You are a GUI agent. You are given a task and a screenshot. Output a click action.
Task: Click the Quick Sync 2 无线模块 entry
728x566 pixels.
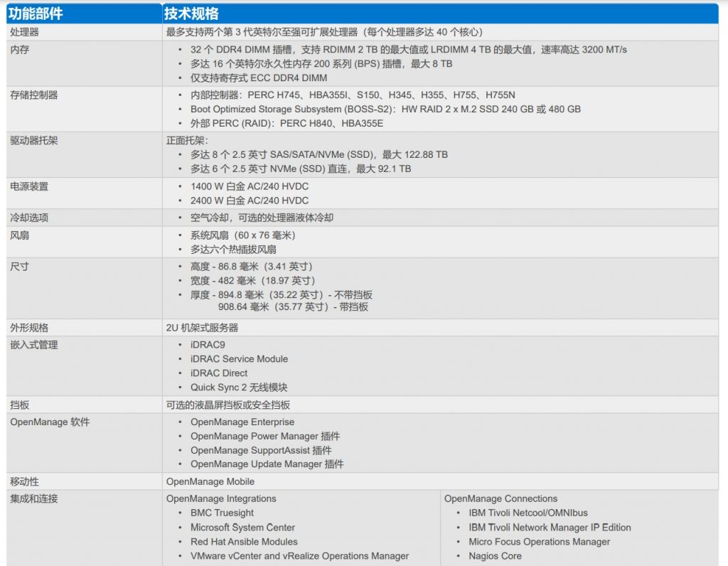point(239,388)
